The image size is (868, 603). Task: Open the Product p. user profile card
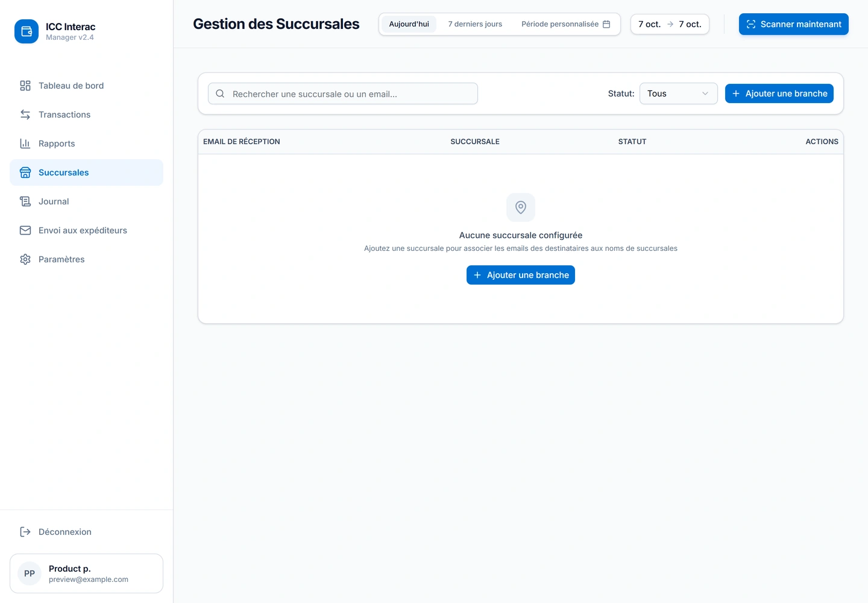pos(86,573)
